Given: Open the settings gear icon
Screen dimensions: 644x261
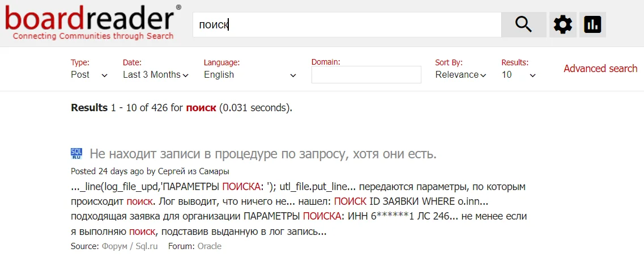Looking at the screenshot, I should [563, 25].
